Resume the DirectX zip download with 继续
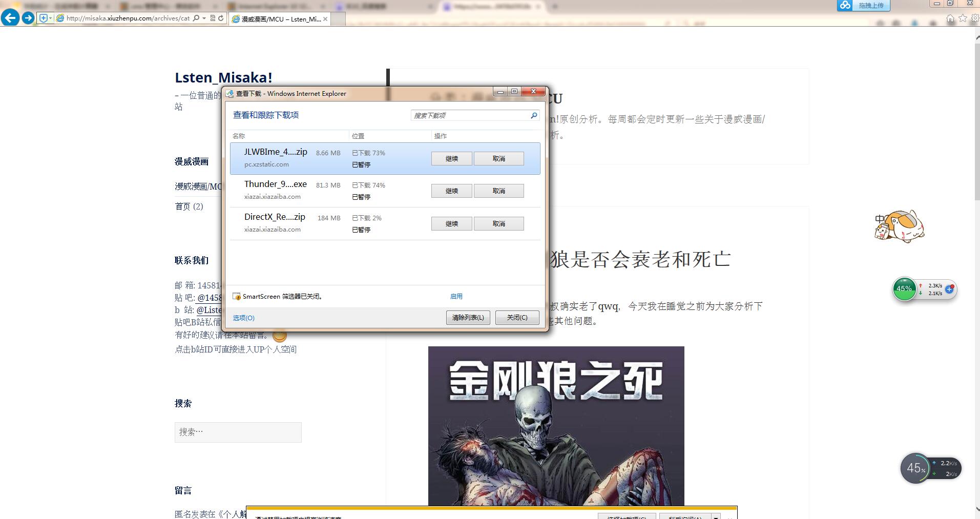The width and height of the screenshot is (980, 519). [x=451, y=223]
